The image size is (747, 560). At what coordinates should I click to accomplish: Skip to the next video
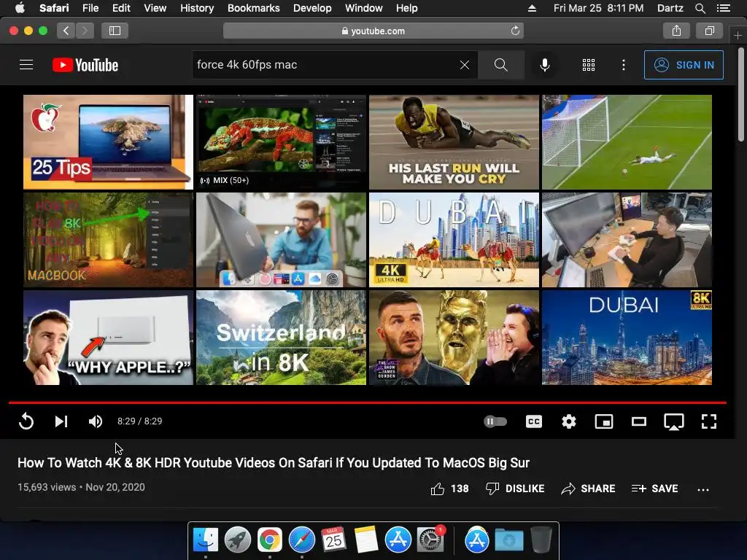(61, 421)
